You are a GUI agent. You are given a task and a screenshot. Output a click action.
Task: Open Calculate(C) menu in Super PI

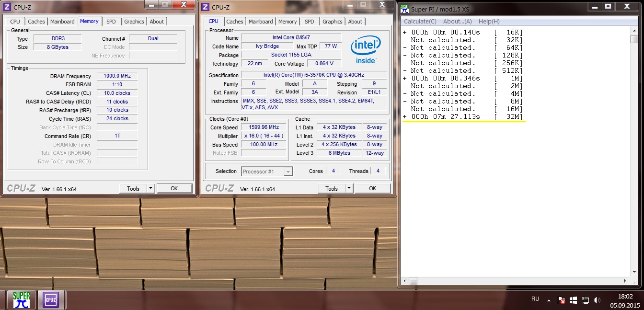[x=420, y=22]
